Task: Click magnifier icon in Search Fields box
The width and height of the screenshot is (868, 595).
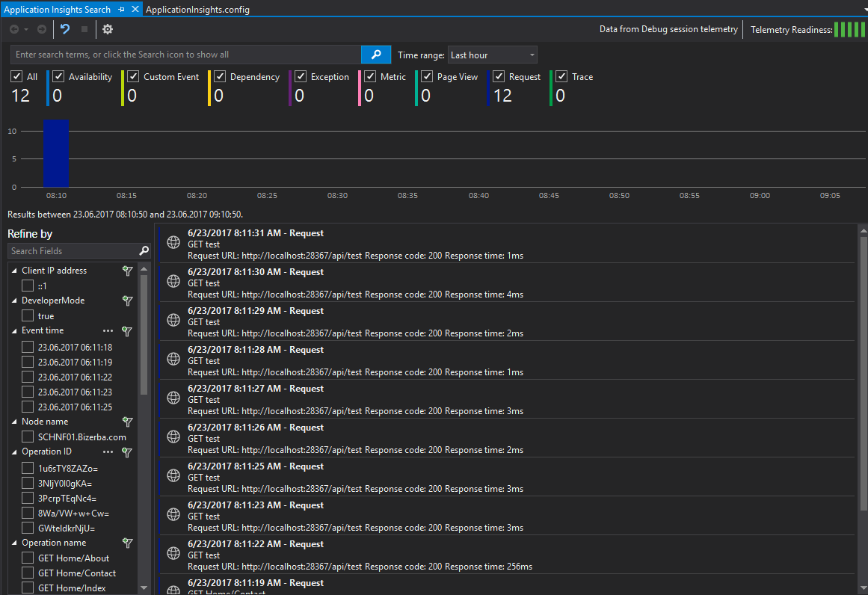Action: pyautogui.click(x=144, y=250)
